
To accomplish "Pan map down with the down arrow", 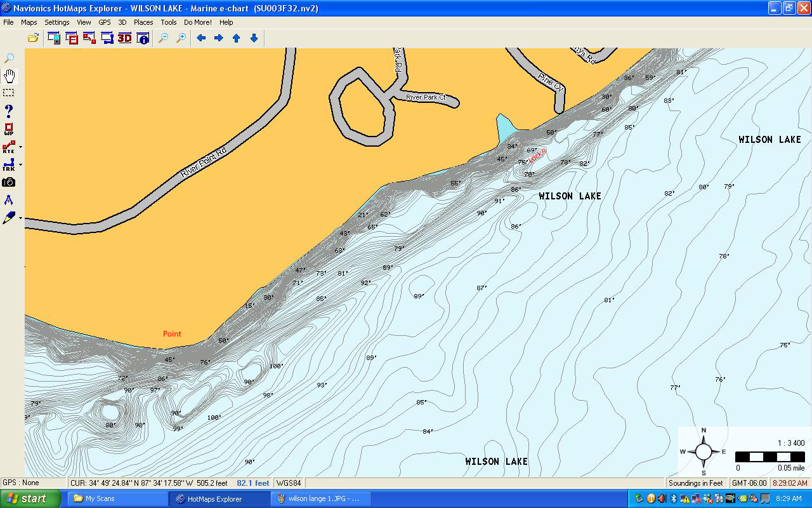I will [x=254, y=38].
